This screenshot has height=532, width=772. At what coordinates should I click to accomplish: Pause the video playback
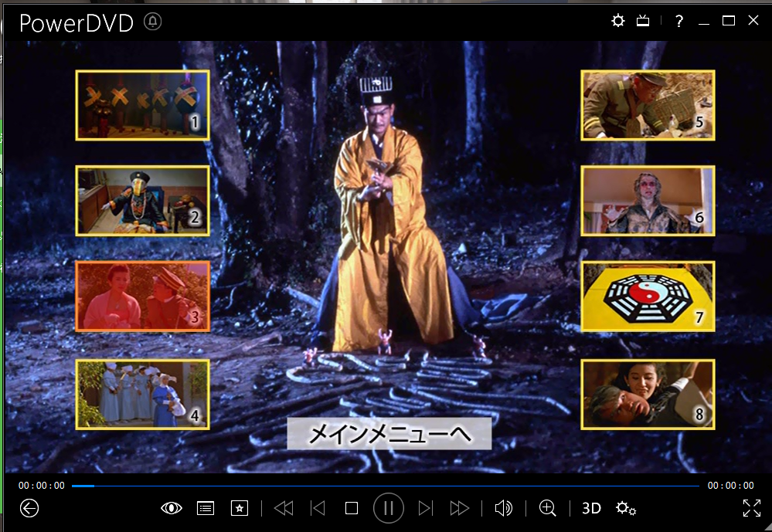tap(389, 508)
